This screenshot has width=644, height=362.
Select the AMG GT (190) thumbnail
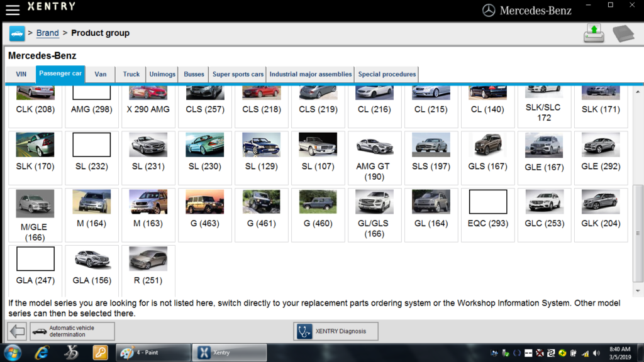click(x=375, y=145)
